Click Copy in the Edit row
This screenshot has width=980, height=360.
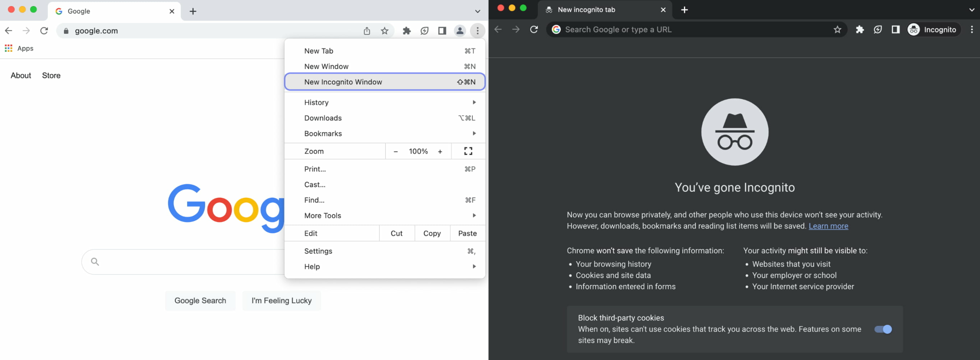tap(432, 233)
